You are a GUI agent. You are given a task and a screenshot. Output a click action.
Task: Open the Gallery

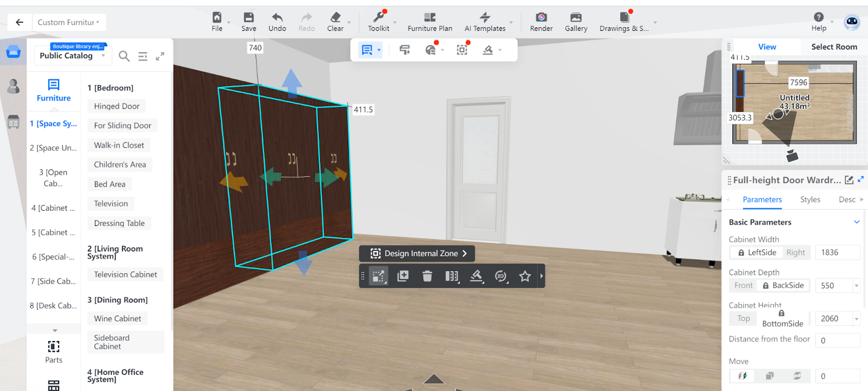576,18
